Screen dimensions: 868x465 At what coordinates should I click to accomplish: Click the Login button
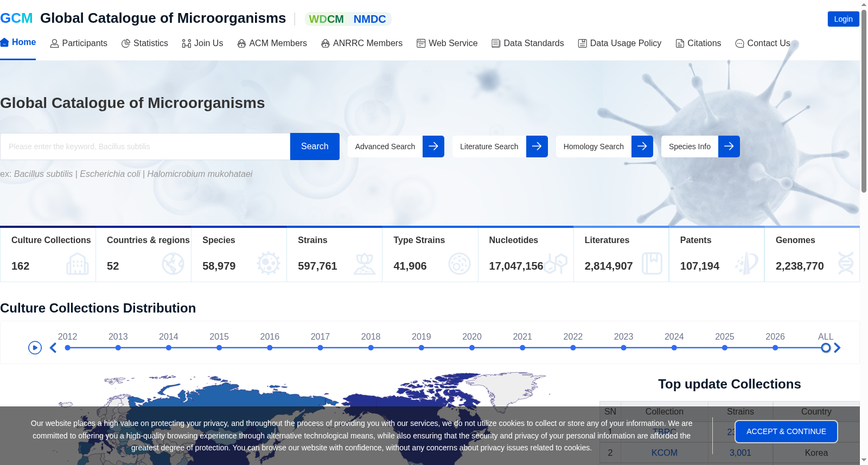click(x=843, y=19)
